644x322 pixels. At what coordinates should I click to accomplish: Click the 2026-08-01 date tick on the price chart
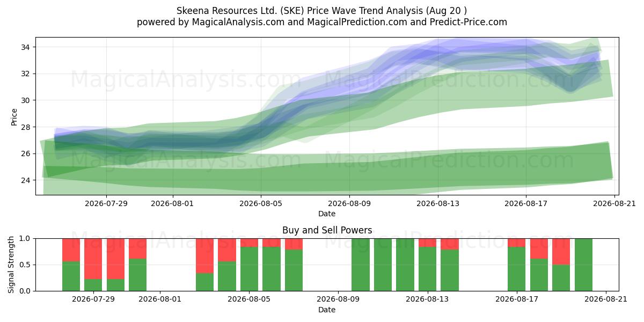pos(172,203)
